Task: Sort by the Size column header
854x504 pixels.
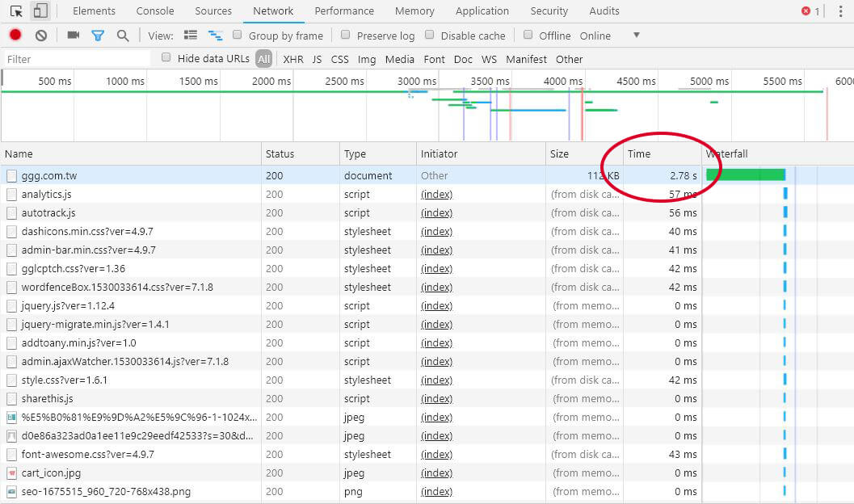Action: coord(584,154)
